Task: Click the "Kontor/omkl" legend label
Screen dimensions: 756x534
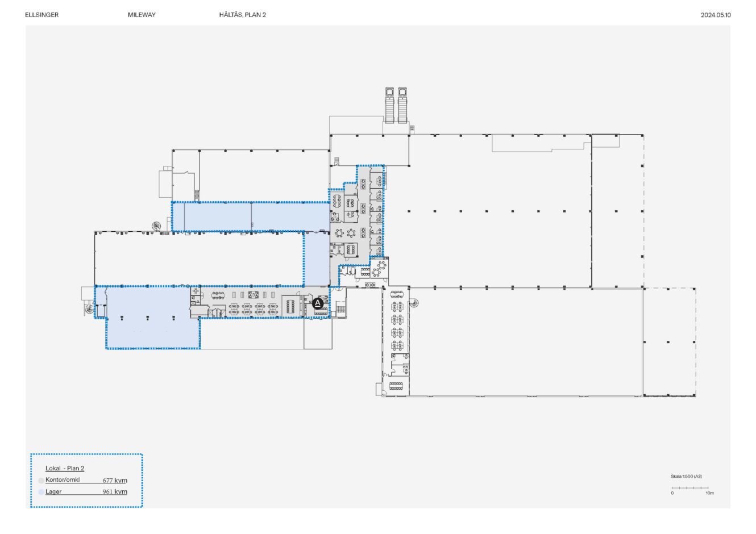Action: coord(63,480)
